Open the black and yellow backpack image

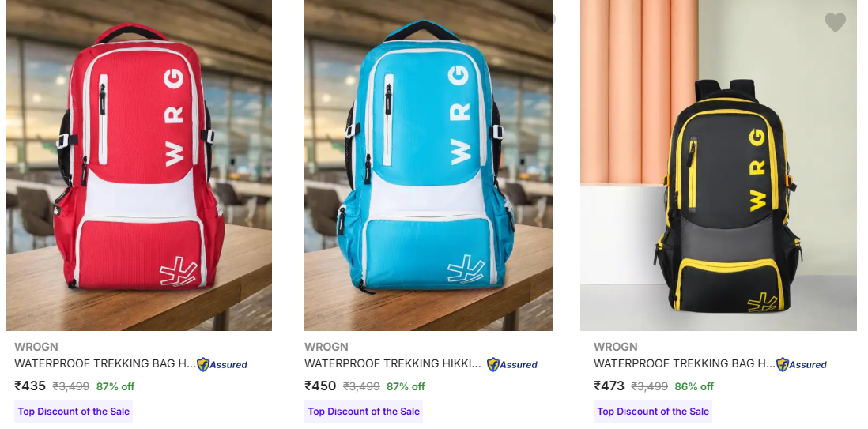click(719, 165)
